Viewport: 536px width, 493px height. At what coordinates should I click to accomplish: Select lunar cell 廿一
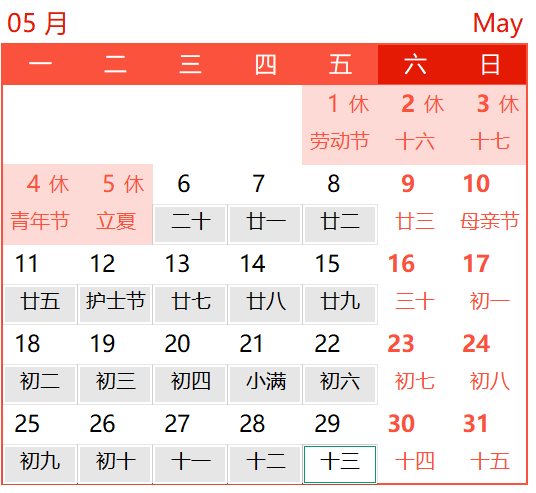(x=265, y=224)
